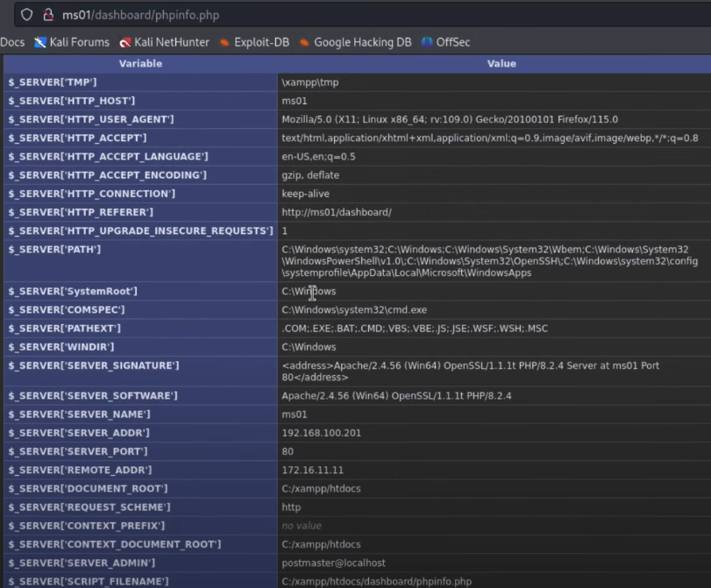Click the $_SERVER['DOCUMENT_ROOT'] variable cell
711x588 pixels.
click(x=88, y=488)
